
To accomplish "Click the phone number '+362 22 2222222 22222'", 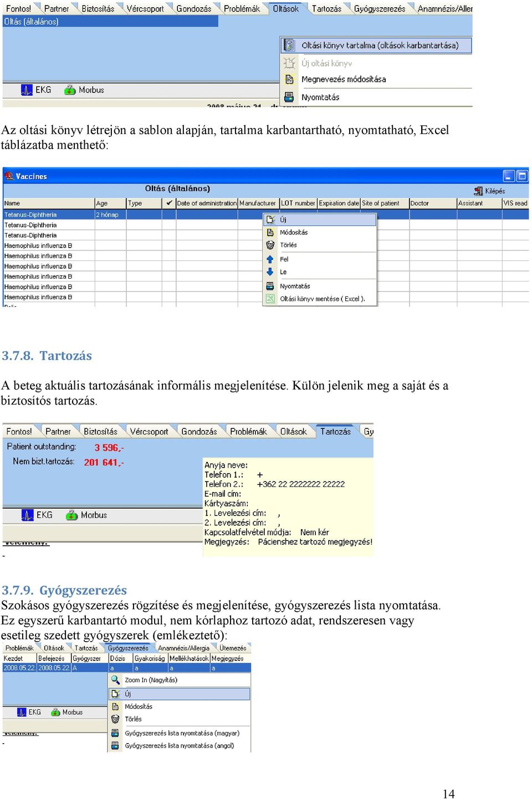I will coord(301,484).
